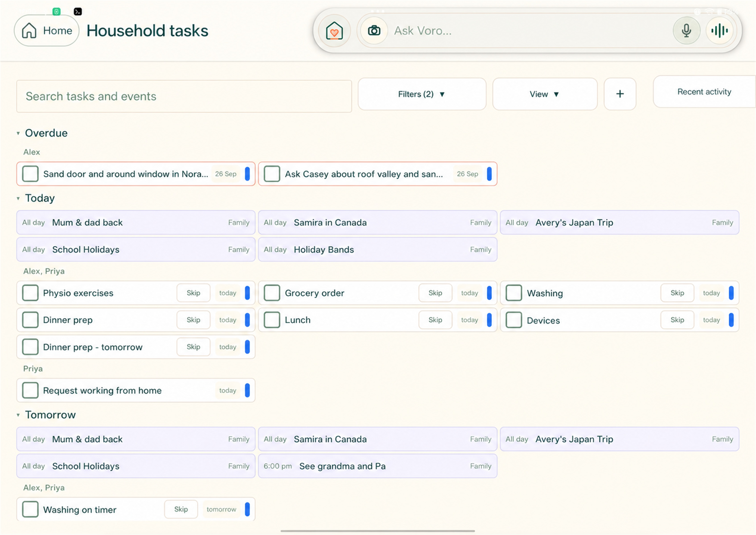Open See grandma and Pa 6:00 pm event

(x=378, y=466)
